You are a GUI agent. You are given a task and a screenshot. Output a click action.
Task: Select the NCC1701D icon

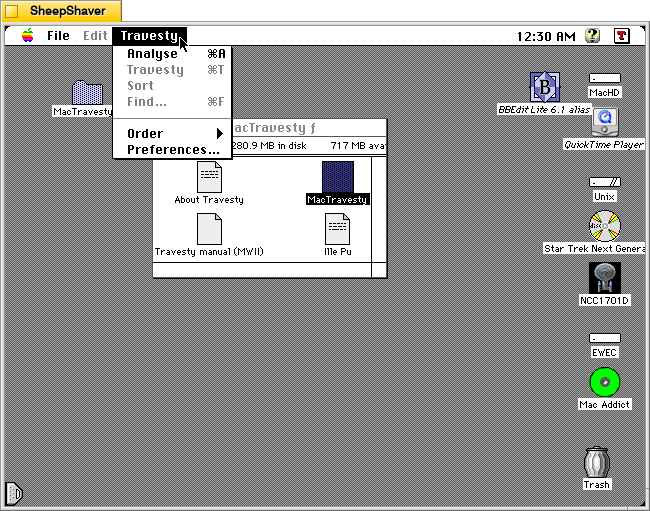coord(605,278)
